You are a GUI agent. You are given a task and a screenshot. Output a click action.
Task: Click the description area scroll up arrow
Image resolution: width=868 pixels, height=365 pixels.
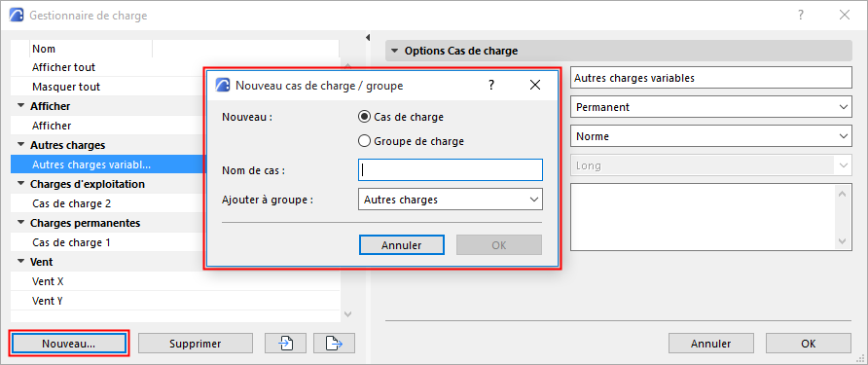coord(843,194)
